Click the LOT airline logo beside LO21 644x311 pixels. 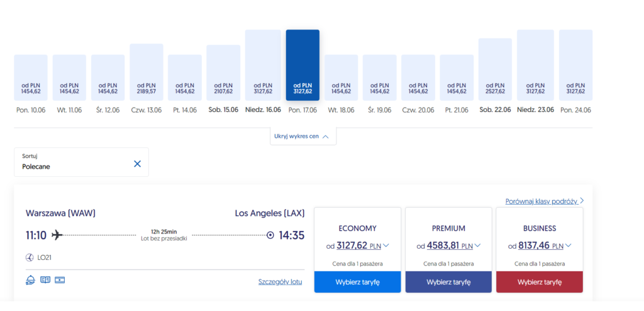tap(30, 257)
